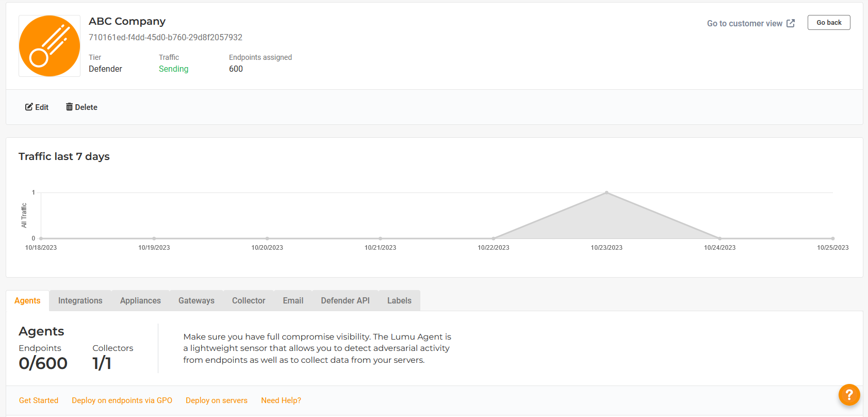Select the Defender API tab

345,301
